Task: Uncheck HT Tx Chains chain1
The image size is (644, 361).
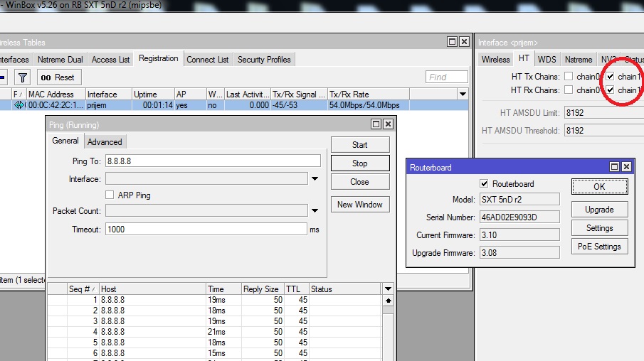Action: pos(610,76)
